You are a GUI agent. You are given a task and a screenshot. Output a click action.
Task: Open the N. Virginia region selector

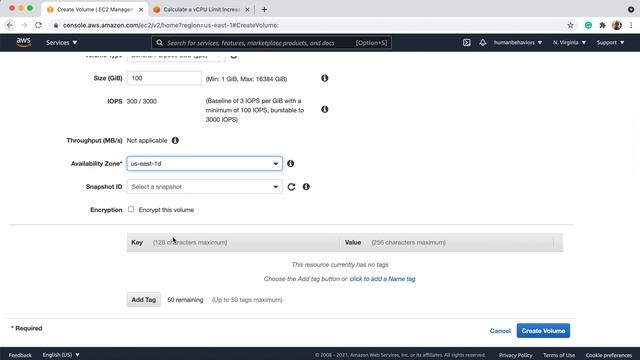pos(569,42)
